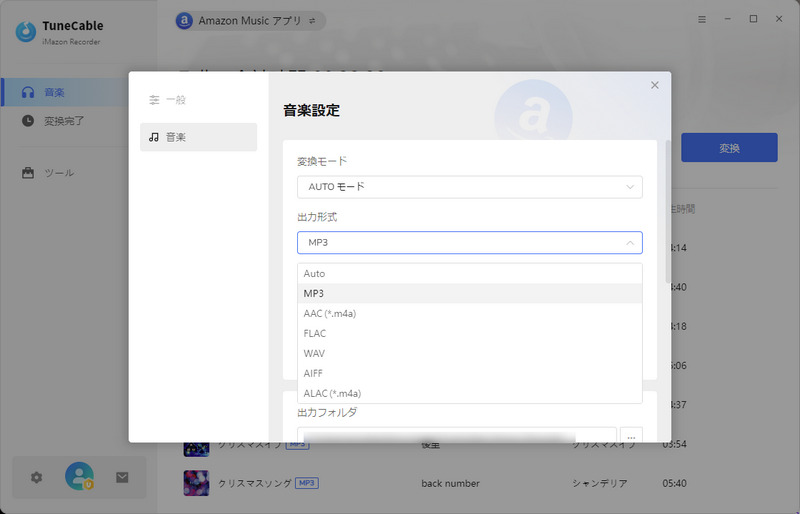
Task: Click the settings dialog scrollbar
Action: (x=668, y=211)
